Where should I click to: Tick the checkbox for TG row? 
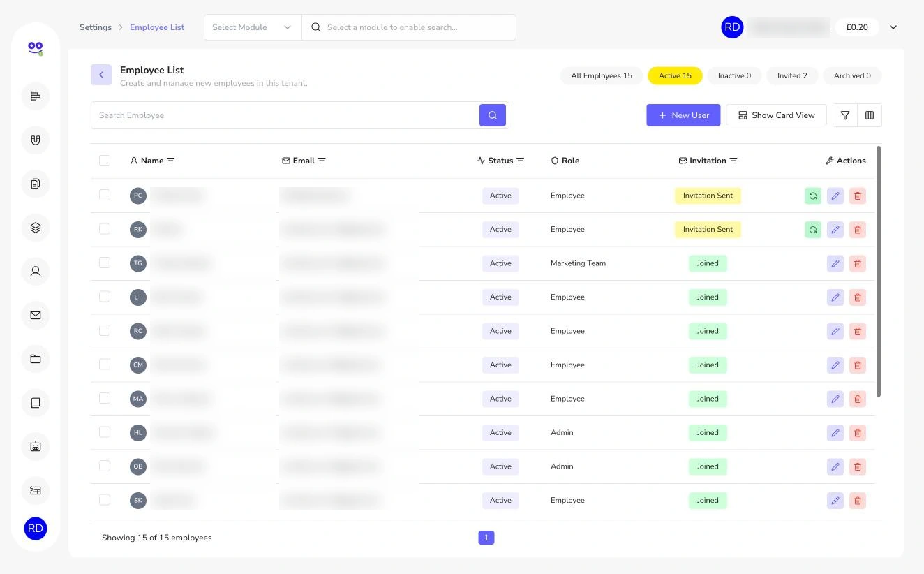[x=105, y=263]
